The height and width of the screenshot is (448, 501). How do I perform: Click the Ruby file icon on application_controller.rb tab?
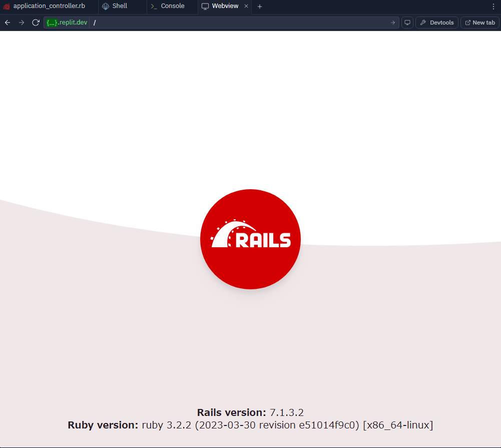click(x=7, y=6)
